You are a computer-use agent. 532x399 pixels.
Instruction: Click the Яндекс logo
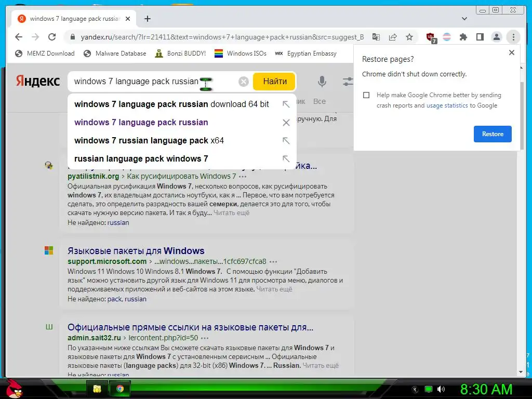pos(37,82)
